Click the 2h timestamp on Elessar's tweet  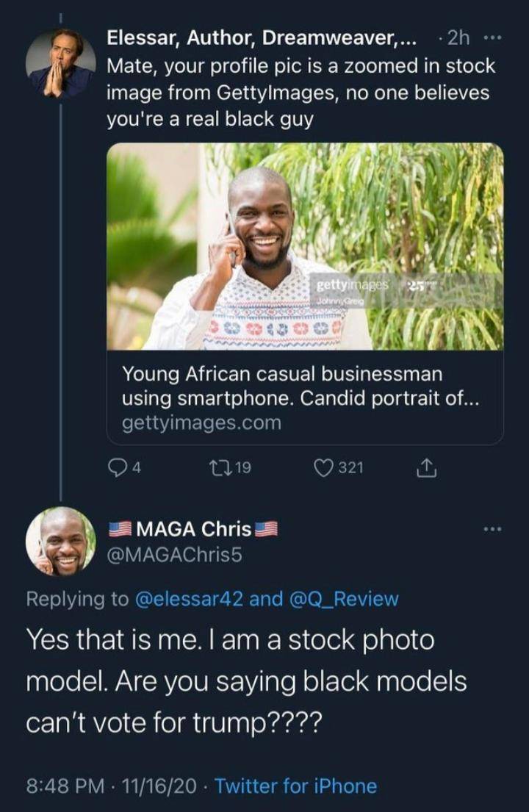(x=458, y=37)
